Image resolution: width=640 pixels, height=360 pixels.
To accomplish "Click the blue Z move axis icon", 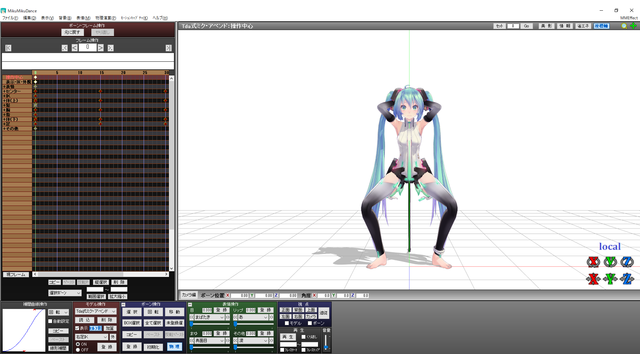I will point(627,279).
